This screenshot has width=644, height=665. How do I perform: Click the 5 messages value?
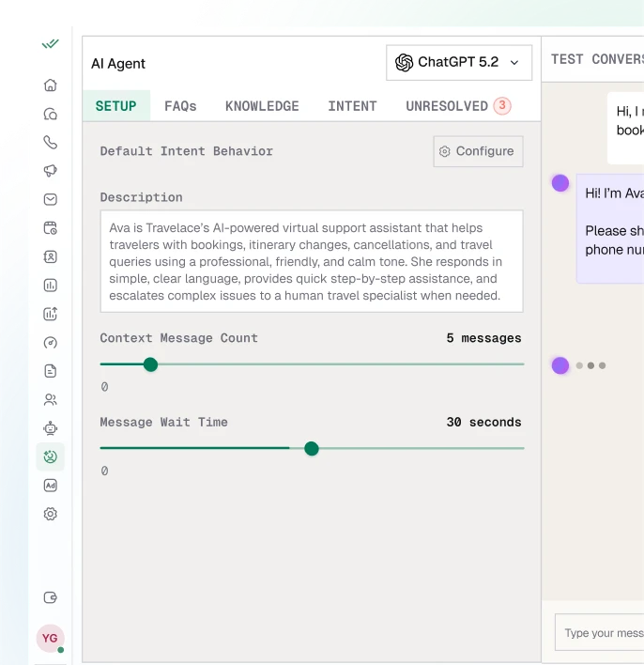tap(483, 338)
